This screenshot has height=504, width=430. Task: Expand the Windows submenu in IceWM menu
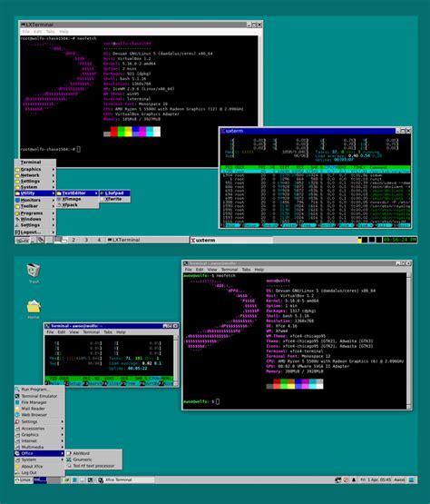point(35,219)
